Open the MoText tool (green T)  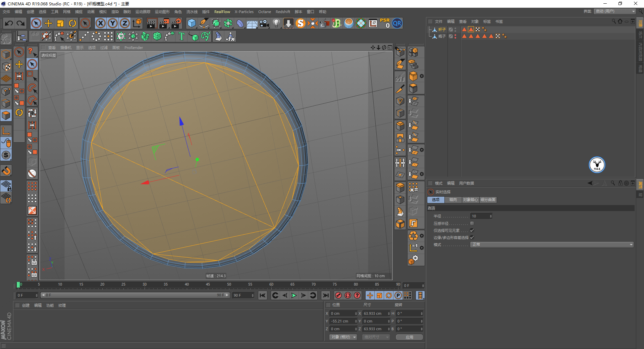[x=181, y=36]
